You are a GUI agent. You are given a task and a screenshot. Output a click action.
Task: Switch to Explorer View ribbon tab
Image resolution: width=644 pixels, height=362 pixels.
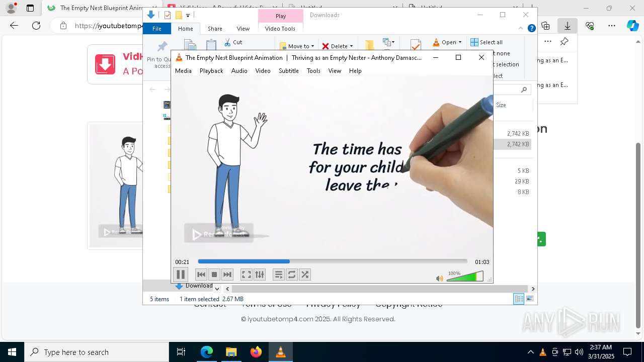(243, 29)
